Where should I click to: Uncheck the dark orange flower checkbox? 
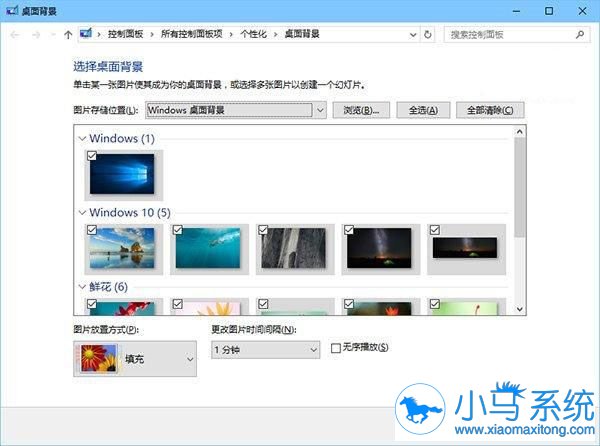click(349, 304)
